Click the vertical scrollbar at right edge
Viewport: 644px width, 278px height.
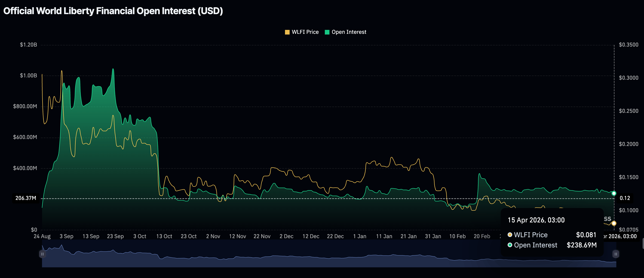coord(643,243)
